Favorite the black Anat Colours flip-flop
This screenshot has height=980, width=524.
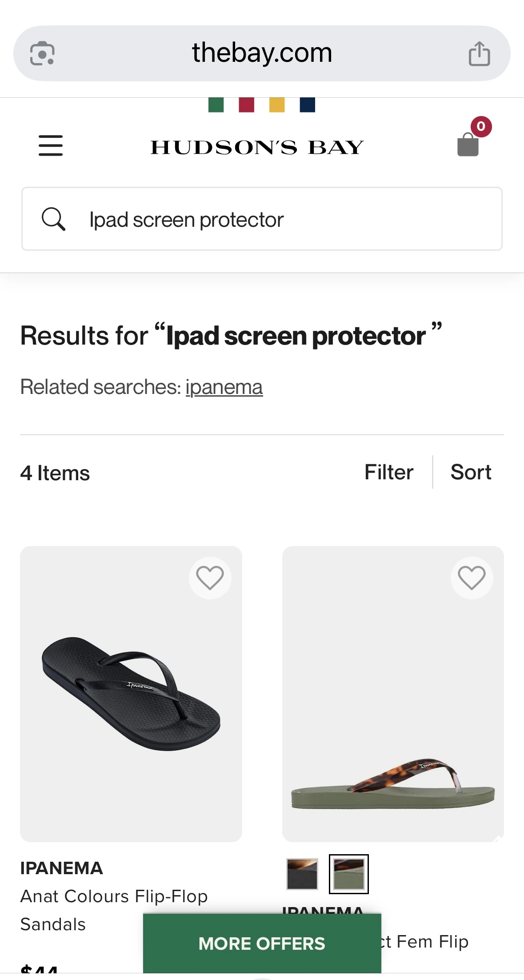point(210,578)
